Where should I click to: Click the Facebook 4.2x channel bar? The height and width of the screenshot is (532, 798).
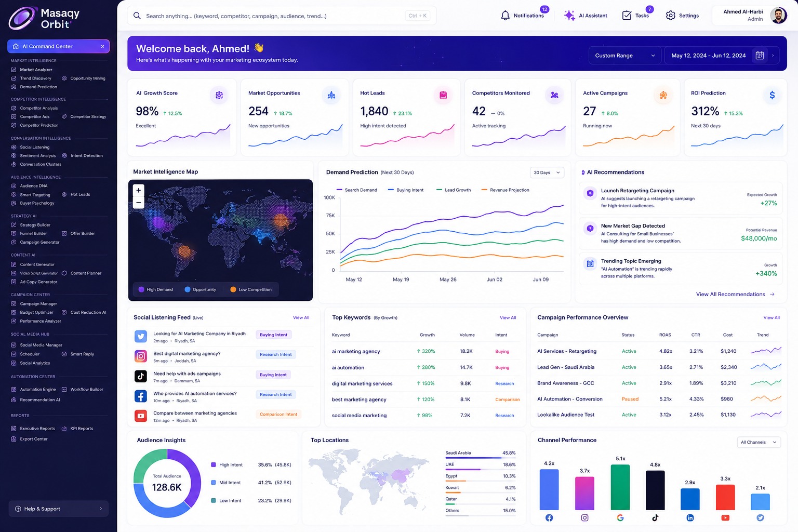(x=549, y=489)
